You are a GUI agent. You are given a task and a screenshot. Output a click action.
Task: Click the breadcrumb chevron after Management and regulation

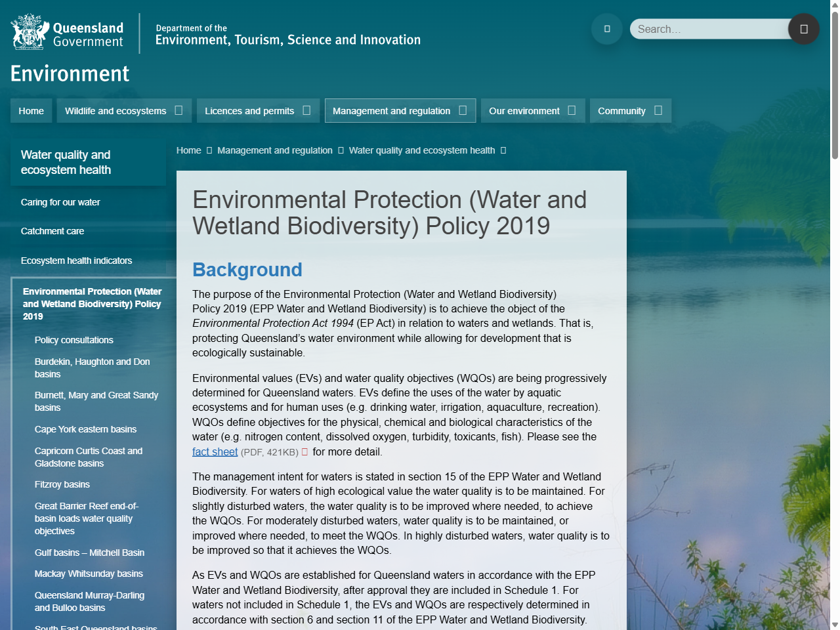click(x=341, y=150)
